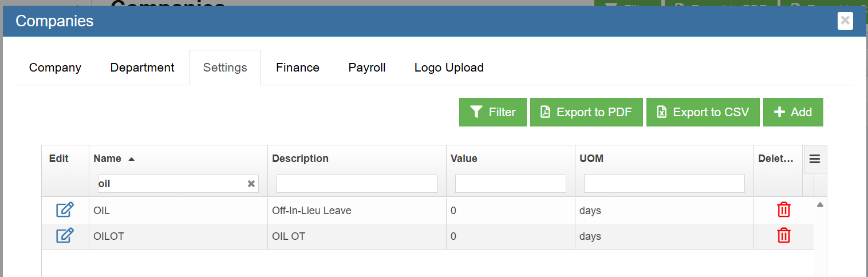Clear the Name filter with the x icon
This screenshot has width=868, height=277.
point(251,184)
